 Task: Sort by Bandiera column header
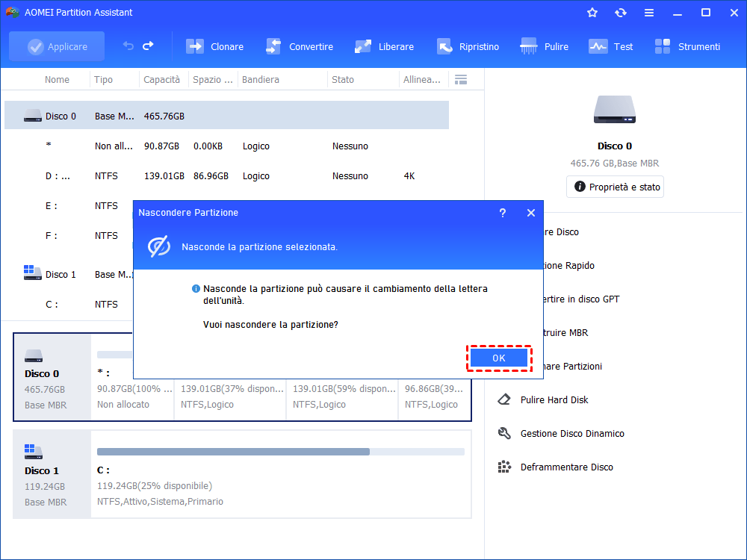pyautogui.click(x=260, y=80)
